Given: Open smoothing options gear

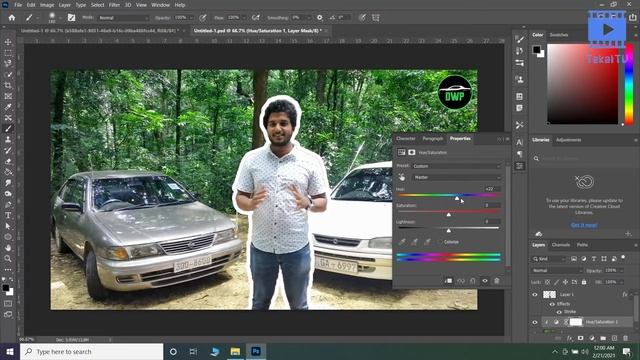Looking at the screenshot, I should coord(320,18).
